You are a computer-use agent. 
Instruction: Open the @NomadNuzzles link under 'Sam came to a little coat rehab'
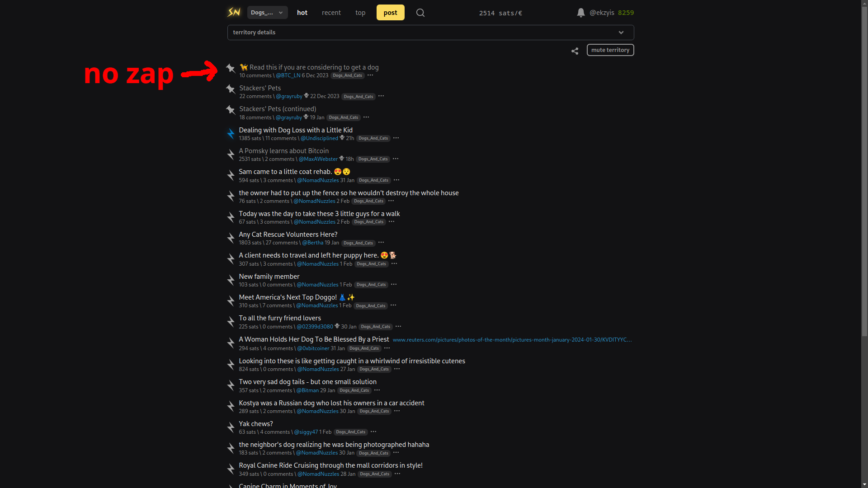(x=318, y=180)
